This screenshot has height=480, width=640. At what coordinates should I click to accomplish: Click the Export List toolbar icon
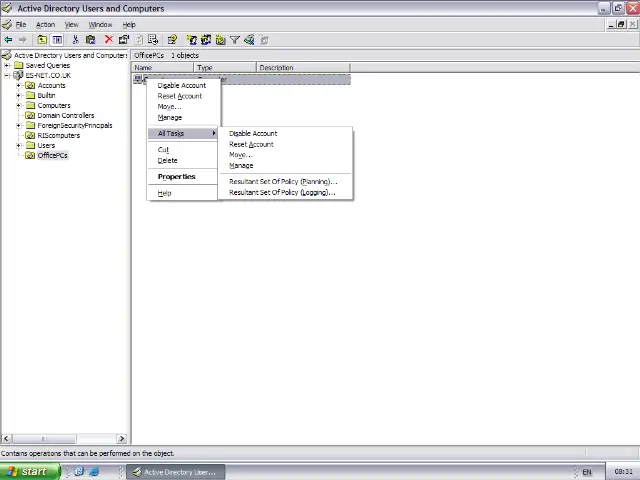point(153,40)
